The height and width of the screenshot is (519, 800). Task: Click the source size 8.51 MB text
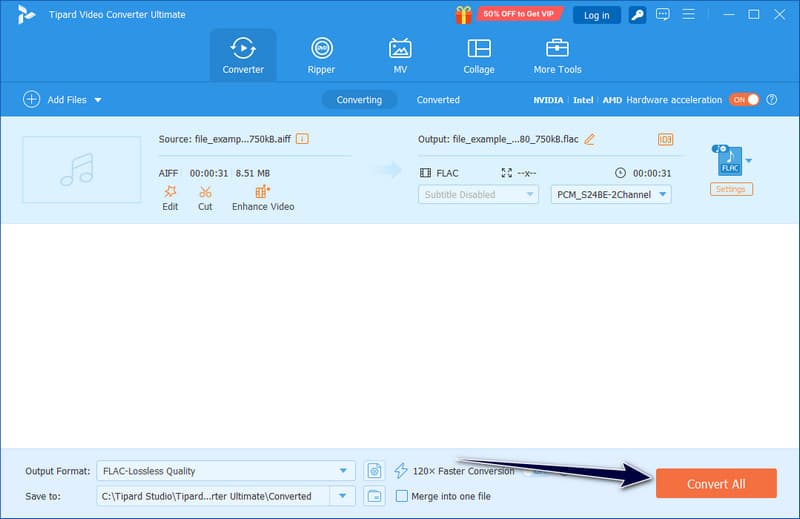tap(253, 174)
